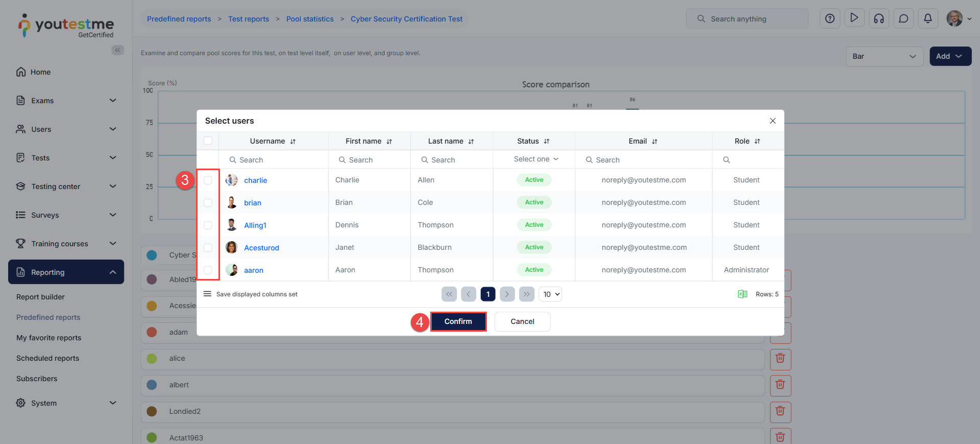Open the Bar chart type dropdown

tap(884, 56)
